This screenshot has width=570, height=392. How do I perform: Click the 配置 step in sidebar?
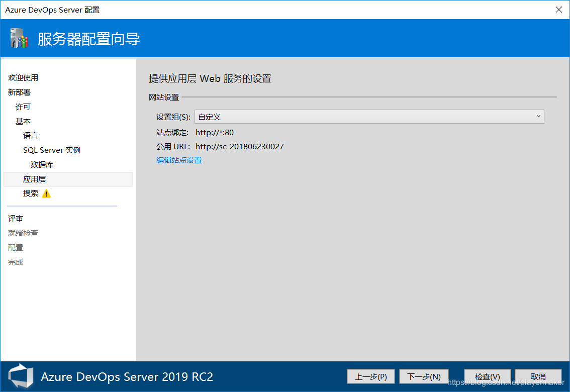point(15,248)
